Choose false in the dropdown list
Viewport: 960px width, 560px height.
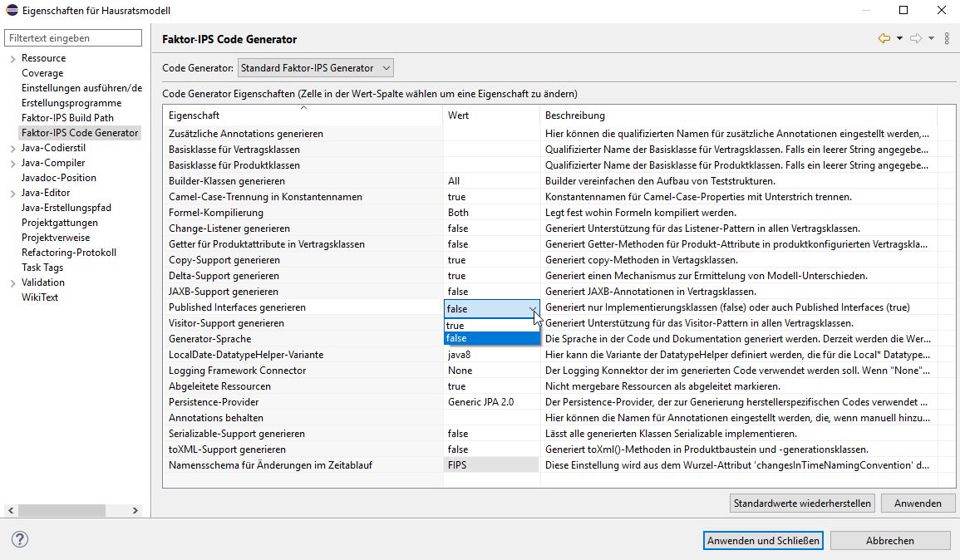(x=491, y=338)
